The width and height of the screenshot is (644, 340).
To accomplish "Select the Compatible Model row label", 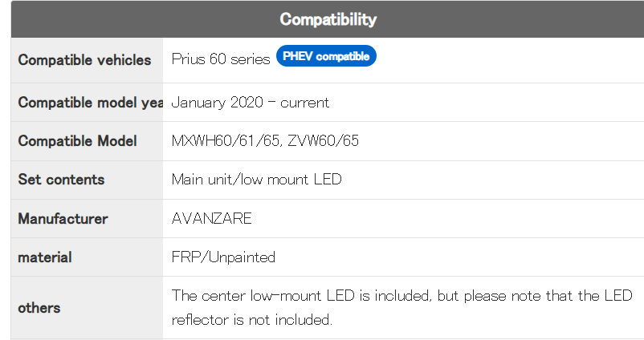I will pyautogui.click(x=77, y=141).
